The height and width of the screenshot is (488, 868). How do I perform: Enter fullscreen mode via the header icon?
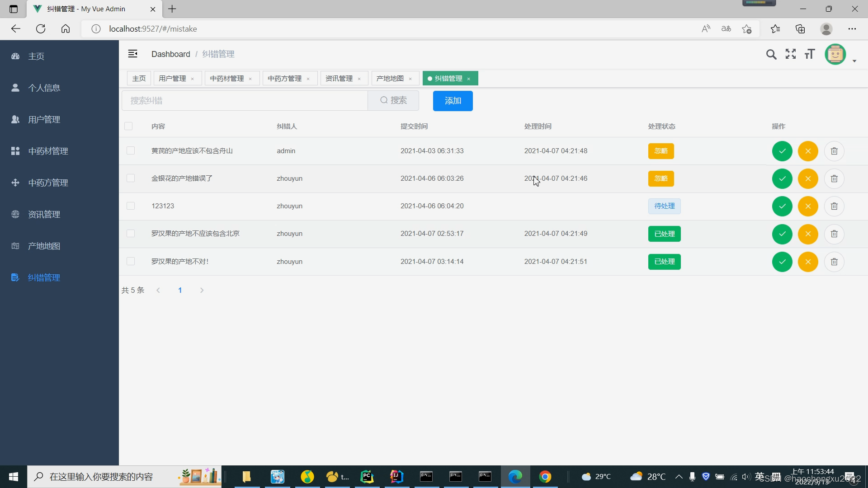[x=790, y=54]
